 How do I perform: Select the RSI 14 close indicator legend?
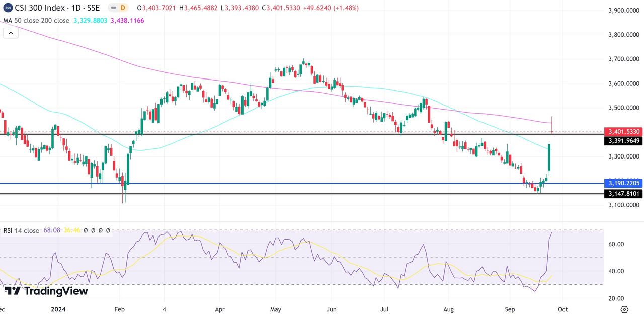tap(21, 230)
